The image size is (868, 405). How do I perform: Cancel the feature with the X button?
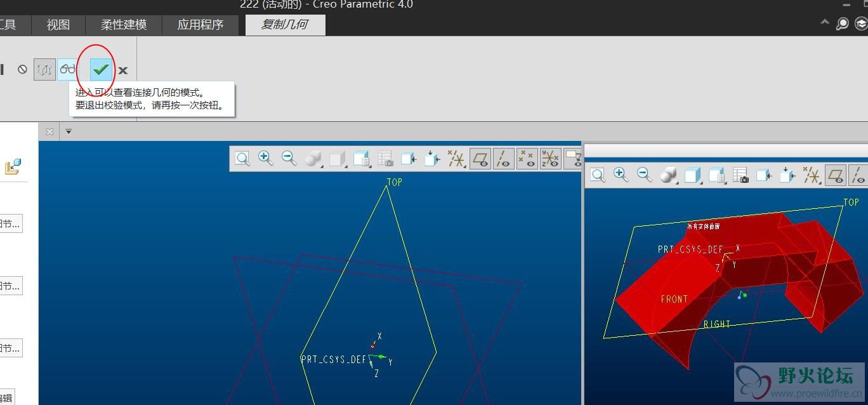coord(123,70)
